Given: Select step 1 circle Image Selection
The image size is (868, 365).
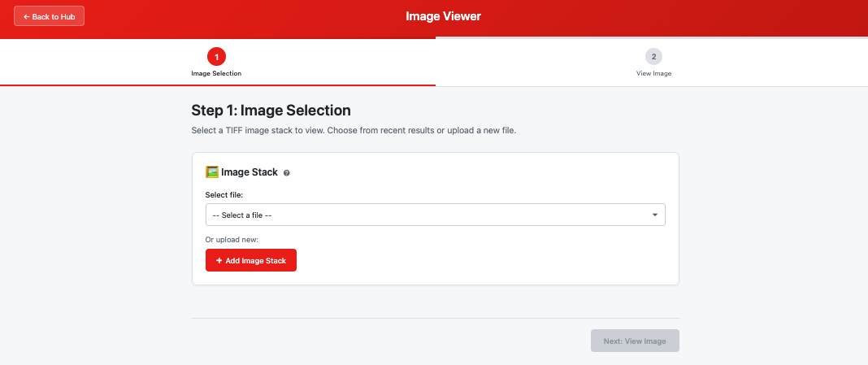Looking at the screenshot, I should [x=216, y=56].
